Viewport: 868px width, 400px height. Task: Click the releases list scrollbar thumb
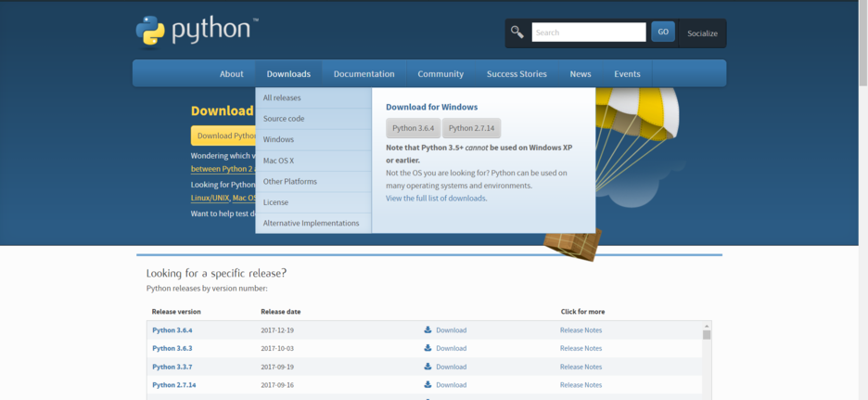[707, 335]
